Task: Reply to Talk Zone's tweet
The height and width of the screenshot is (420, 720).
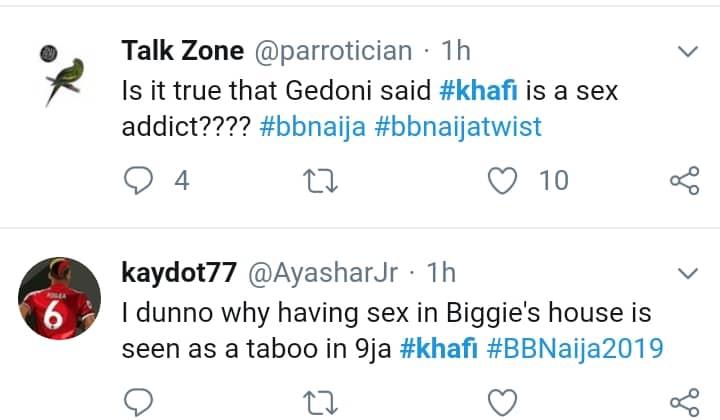Action: click(139, 181)
